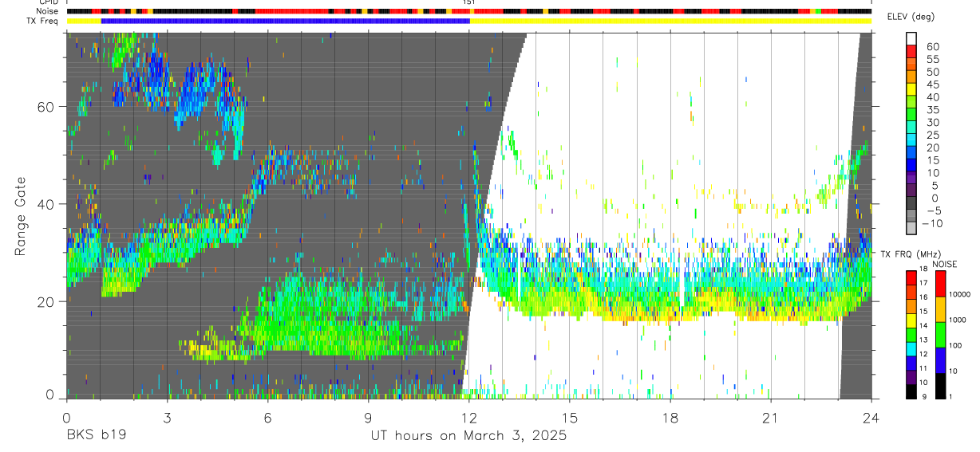Click the 'TX Freq' row label
The height and width of the screenshot is (452, 980).
click(42, 21)
